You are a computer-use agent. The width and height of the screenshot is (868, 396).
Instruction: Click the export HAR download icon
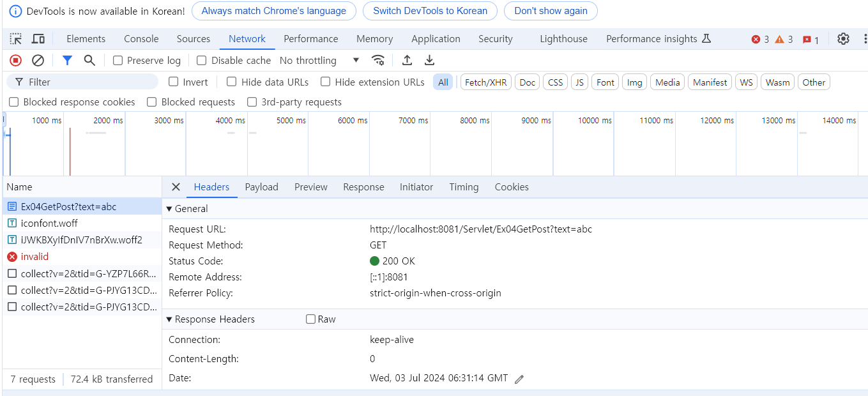coord(430,61)
